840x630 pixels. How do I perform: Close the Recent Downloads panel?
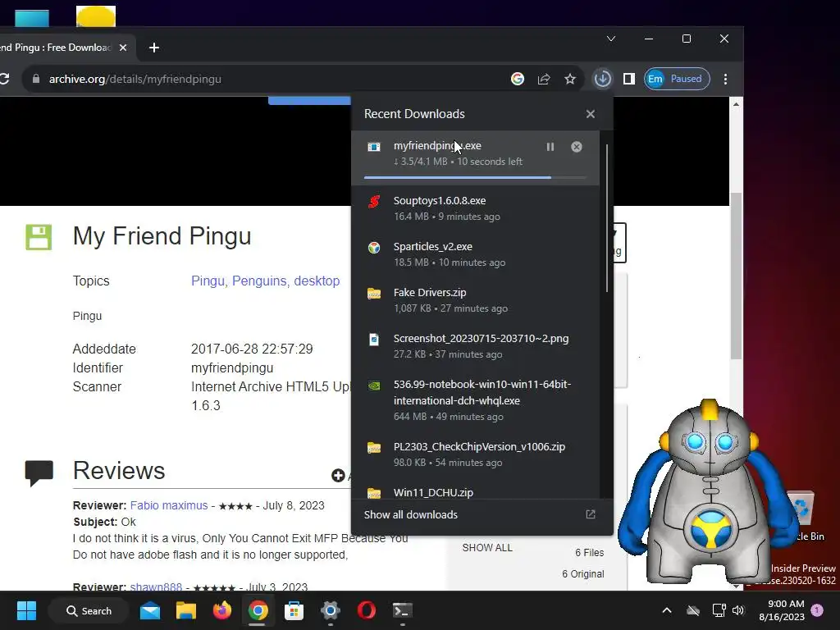pyautogui.click(x=591, y=114)
